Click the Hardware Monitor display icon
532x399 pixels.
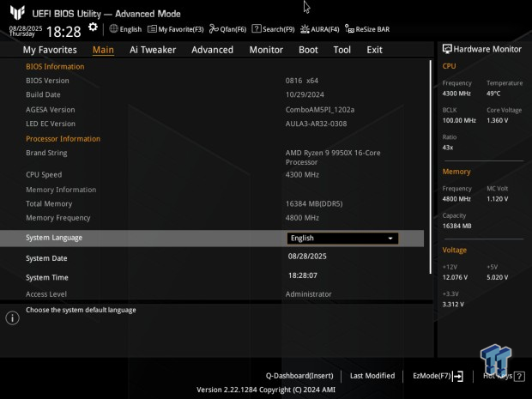click(x=447, y=49)
